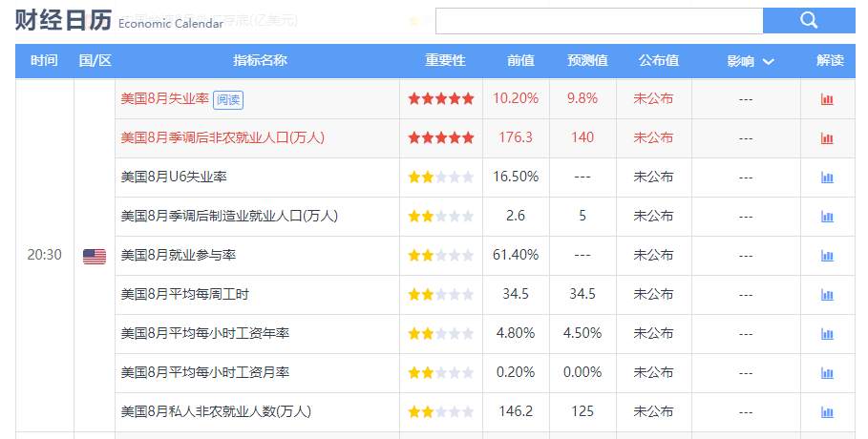Open chart icon for 美国8月平均每小时工资年率

point(827,334)
